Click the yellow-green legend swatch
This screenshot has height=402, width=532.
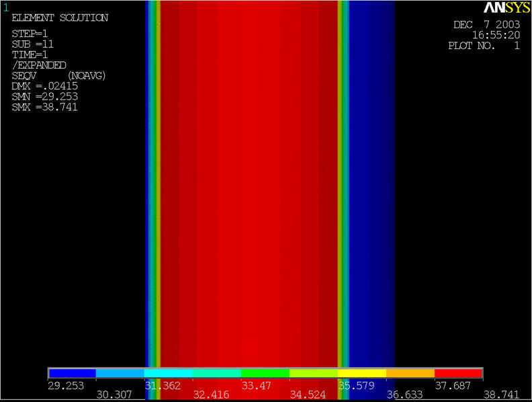point(314,374)
